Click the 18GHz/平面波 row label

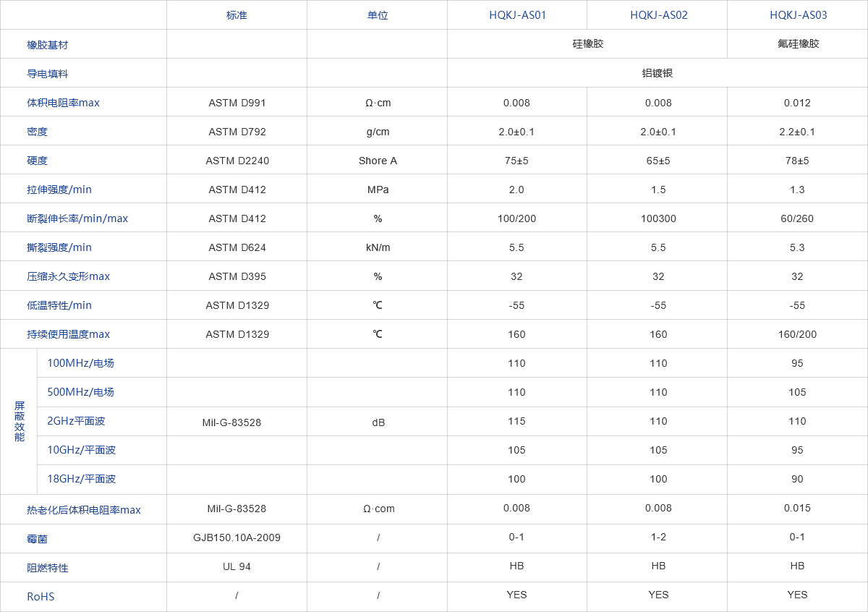[81, 479]
